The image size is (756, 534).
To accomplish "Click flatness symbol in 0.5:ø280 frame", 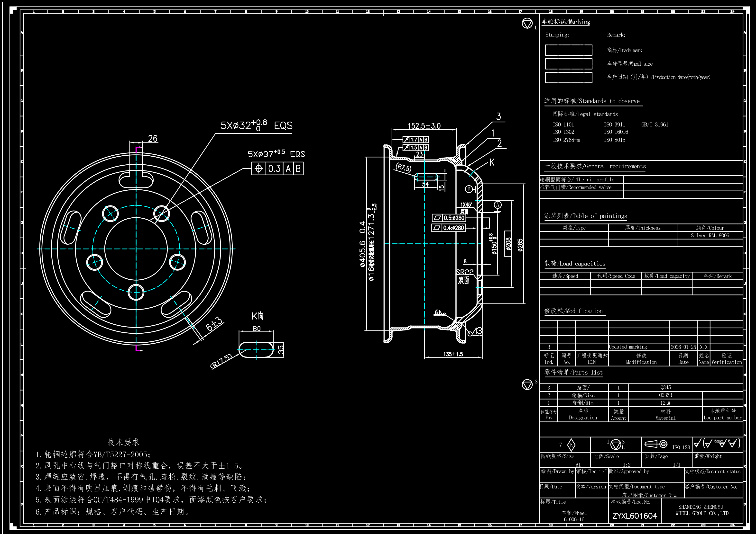I will pyautogui.click(x=437, y=218).
